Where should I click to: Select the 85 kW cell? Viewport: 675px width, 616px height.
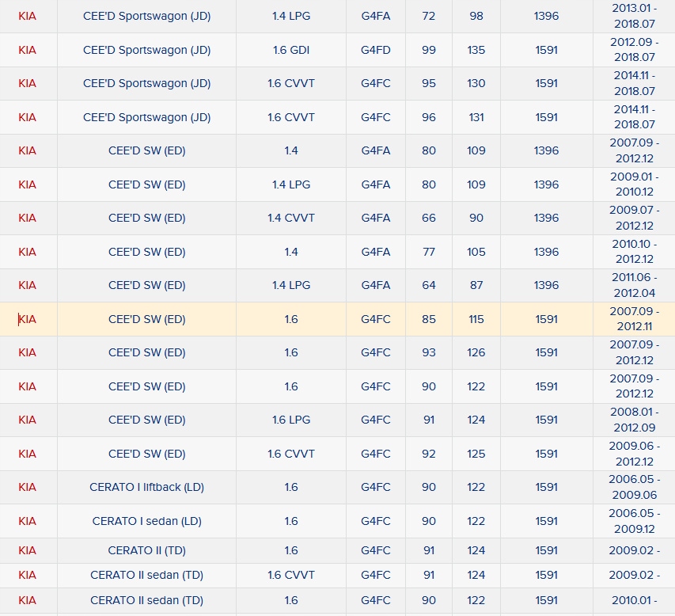429,319
